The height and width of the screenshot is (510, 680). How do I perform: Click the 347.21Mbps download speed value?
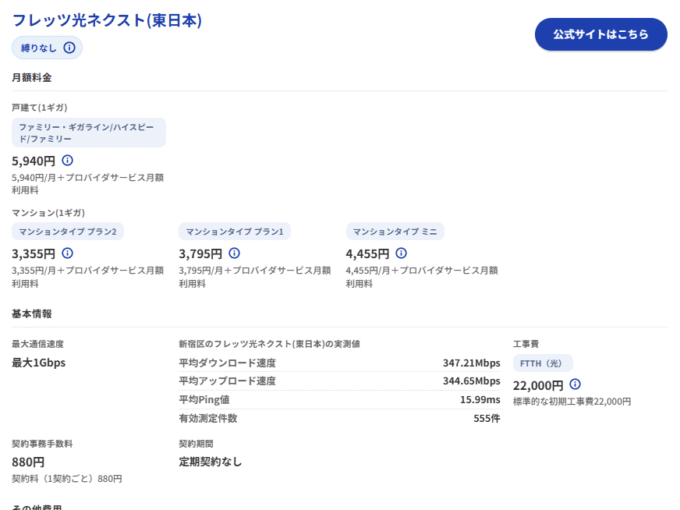pos(471,363)
